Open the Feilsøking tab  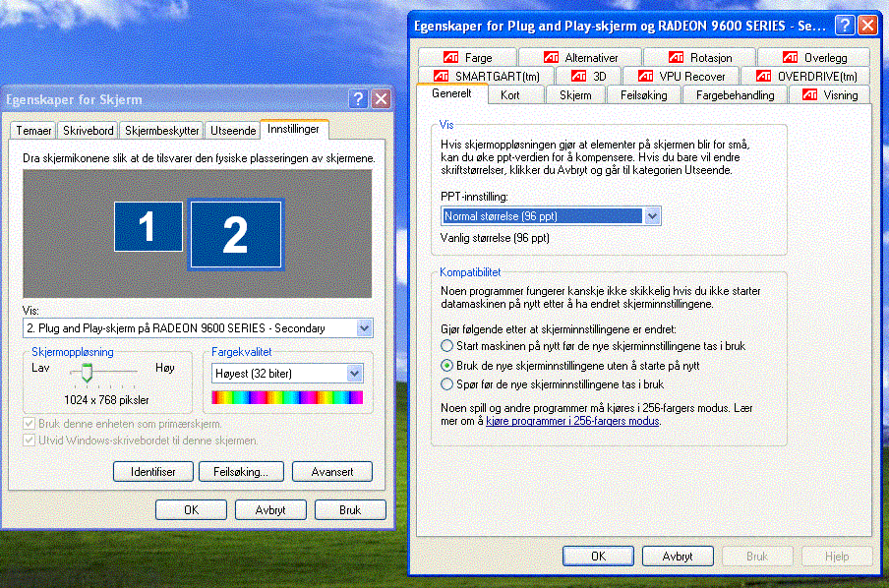[x=643, y=95]
